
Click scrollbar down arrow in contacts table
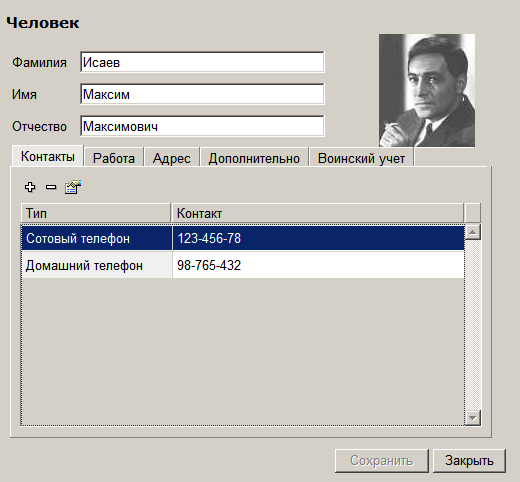(x=473, y=418)
